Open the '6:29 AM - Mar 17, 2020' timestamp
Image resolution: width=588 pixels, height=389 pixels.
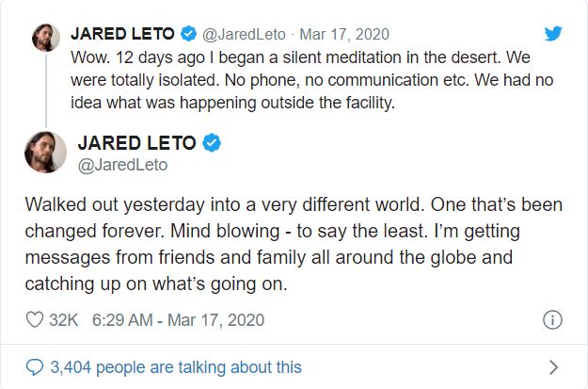(x=178, y=320)
